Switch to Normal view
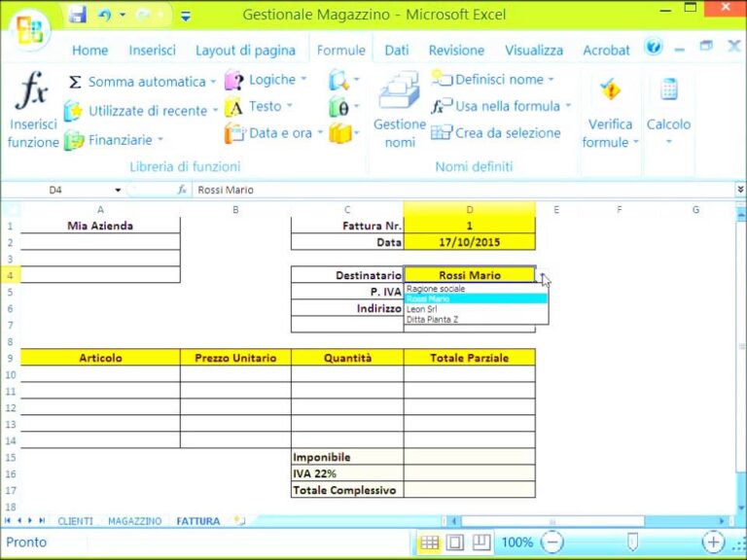Screen dimensions: 747x560 click(429, 542)
